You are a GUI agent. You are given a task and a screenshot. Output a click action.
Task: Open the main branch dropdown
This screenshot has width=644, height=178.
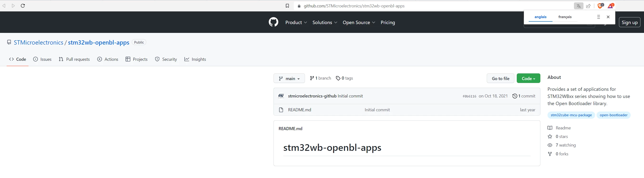[x=289, y=78]
